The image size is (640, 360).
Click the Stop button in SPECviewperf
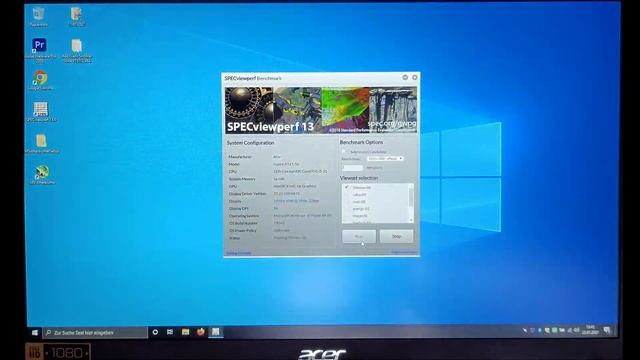396,236
